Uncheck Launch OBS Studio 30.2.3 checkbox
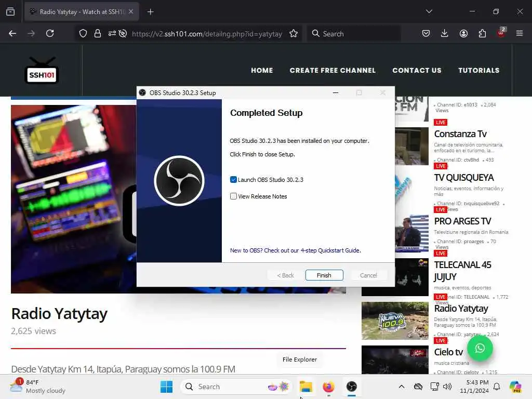The width and height of the screenshot is (532, 399). coord(233,179)
